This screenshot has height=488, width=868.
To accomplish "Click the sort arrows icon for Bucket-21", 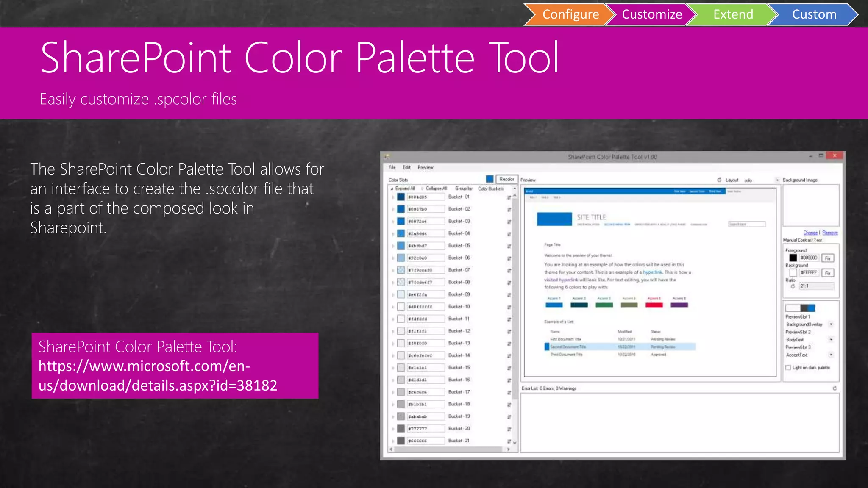I will point(509,441).
